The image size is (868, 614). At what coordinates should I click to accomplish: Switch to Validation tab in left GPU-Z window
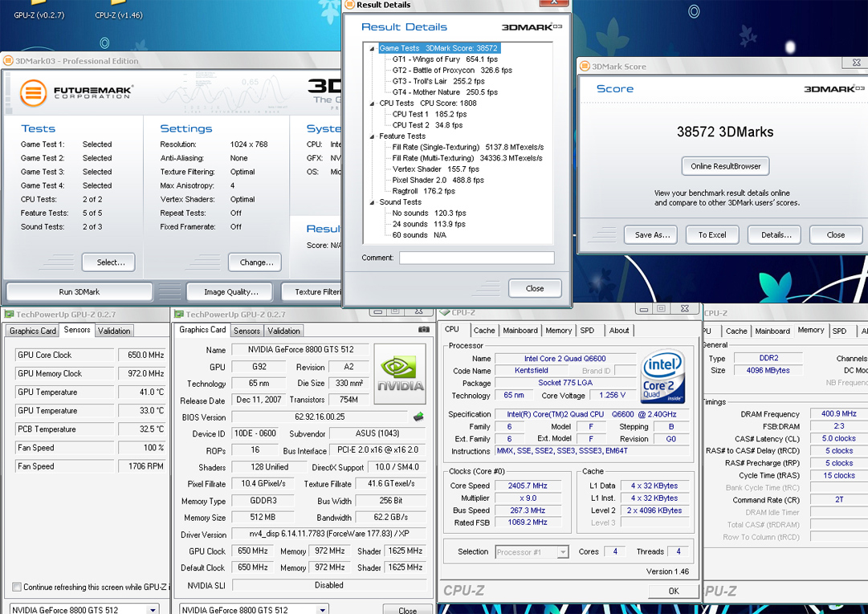tap(114, 331)
